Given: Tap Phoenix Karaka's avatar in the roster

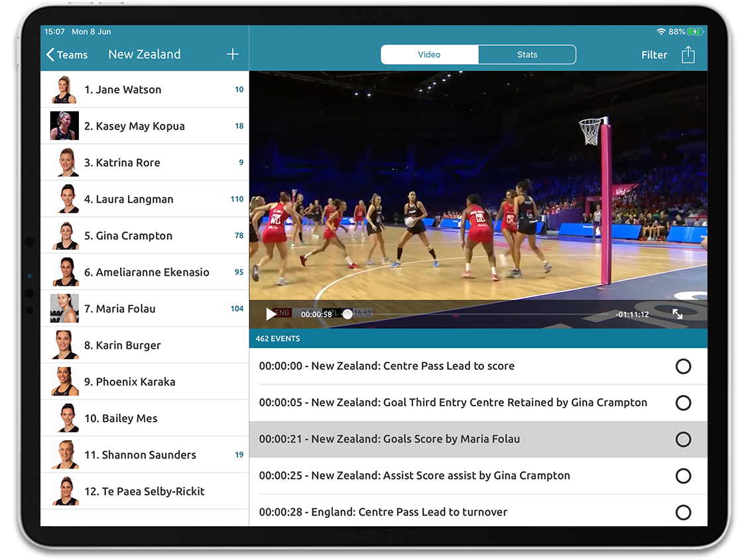Looking at the screenshot, I should [64, 381].
